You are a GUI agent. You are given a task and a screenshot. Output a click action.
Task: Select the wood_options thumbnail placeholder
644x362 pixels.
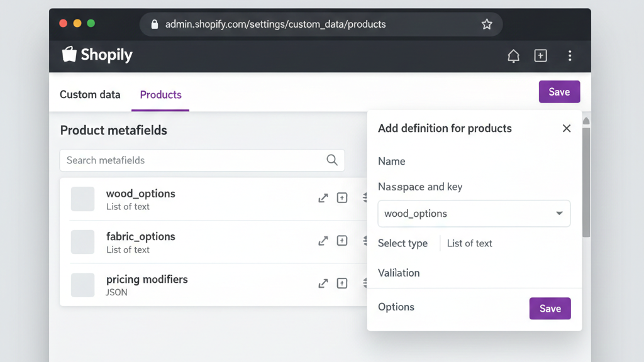coord(82,199)
